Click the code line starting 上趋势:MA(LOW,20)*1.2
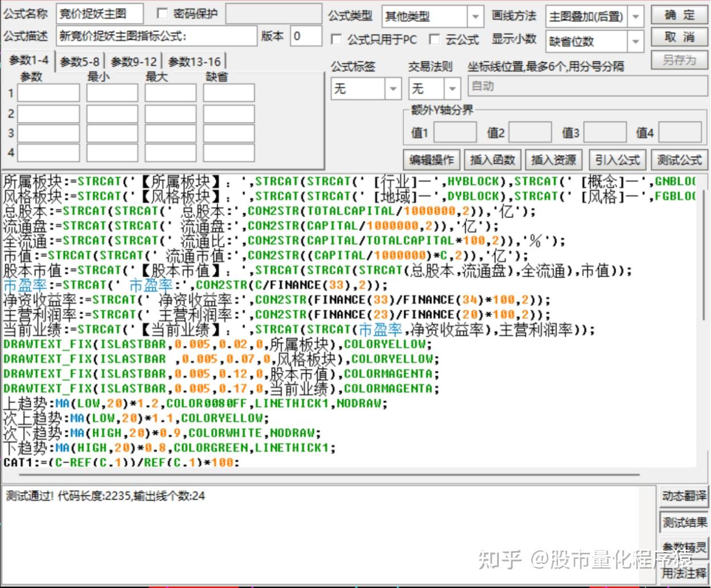This screenshot has width=711, height=588. [x=195, y=404]
